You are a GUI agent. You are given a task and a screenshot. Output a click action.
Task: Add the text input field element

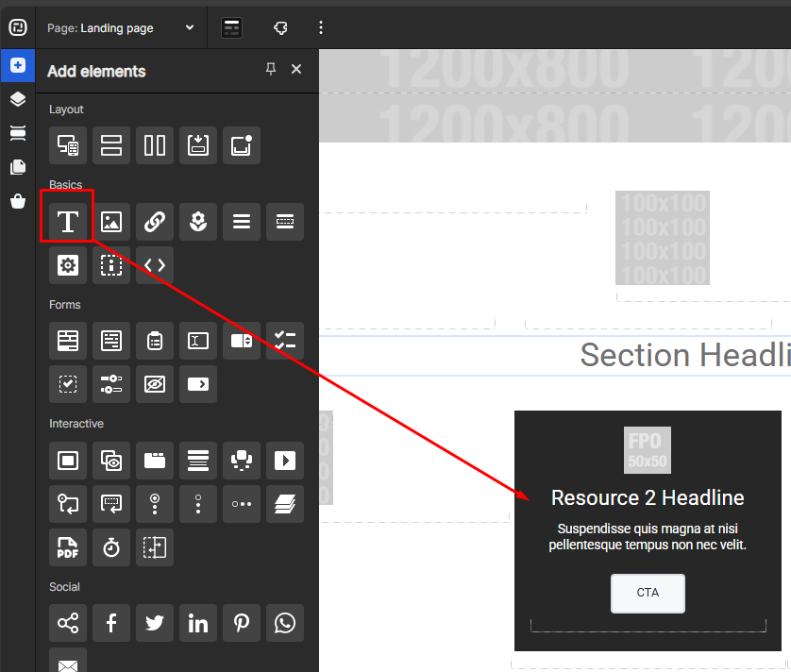198,341
